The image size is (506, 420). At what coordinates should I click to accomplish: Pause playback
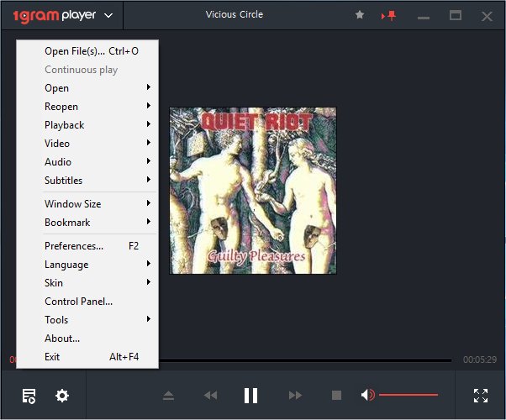[x=250, y=396]
